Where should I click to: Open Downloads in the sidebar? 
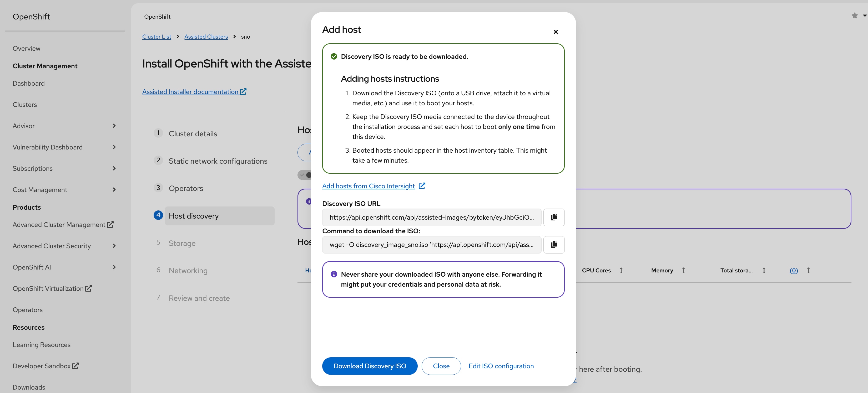[x=29, y=387]
